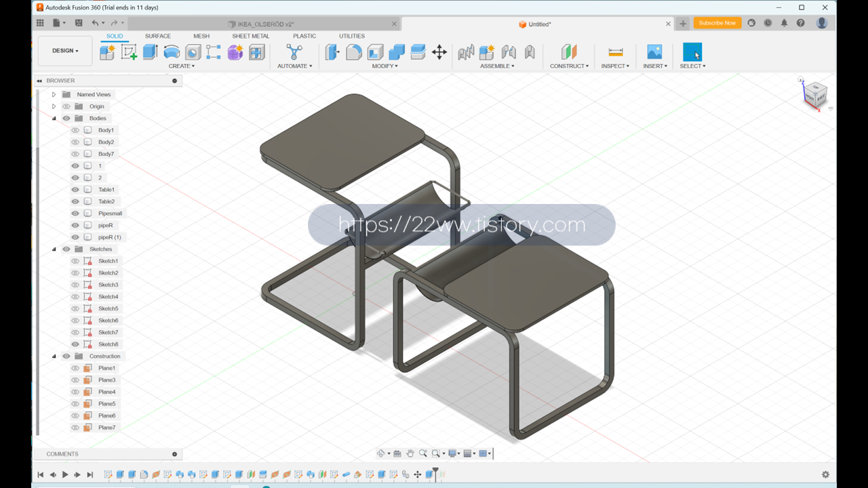Switch to the MESH tab

coord(201,36)
